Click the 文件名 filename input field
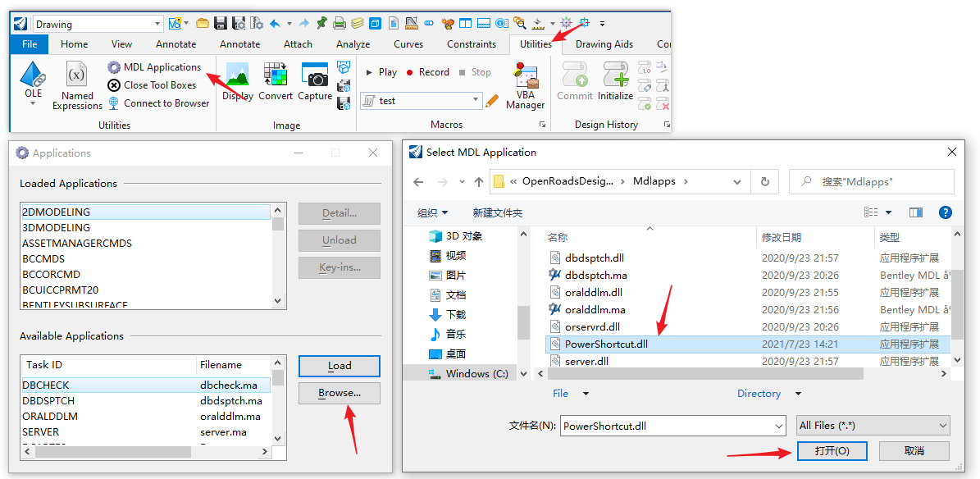980x479 pixels. 672,426
